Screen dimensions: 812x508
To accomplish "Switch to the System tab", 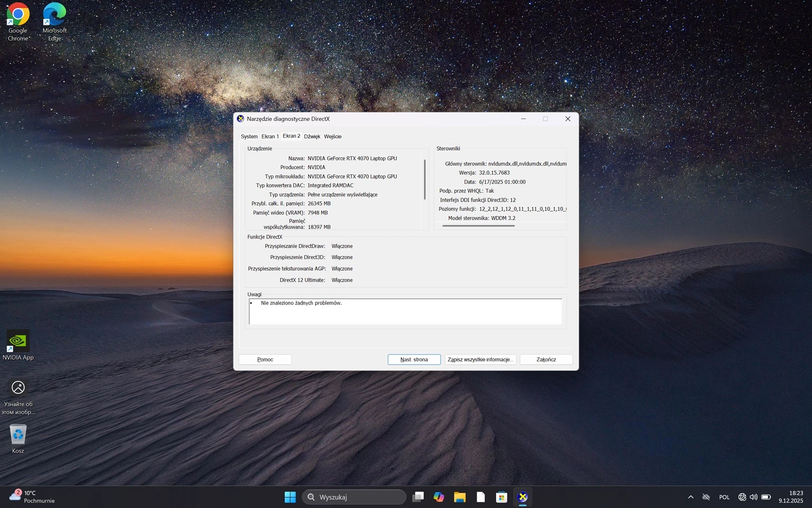I will coord(249,137).
